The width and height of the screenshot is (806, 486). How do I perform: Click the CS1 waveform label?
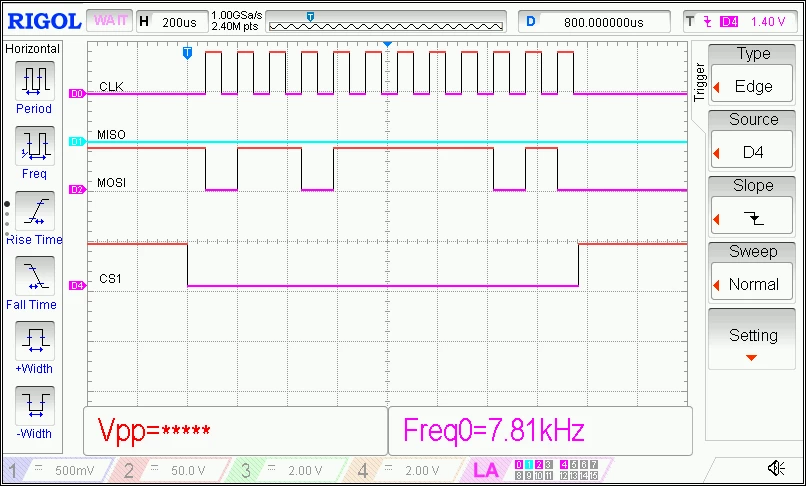(111, 279)
